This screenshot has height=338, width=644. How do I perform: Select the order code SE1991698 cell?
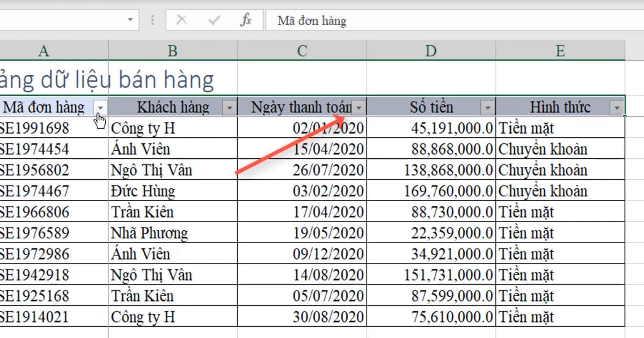(x=43, y=128)
